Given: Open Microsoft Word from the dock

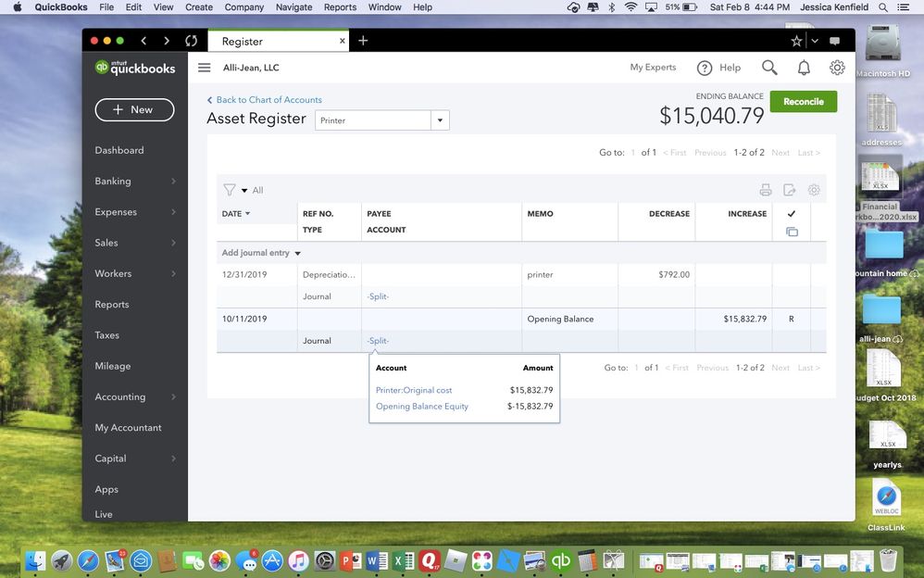Looking at the screenshot, I should [x=377, y=560].
